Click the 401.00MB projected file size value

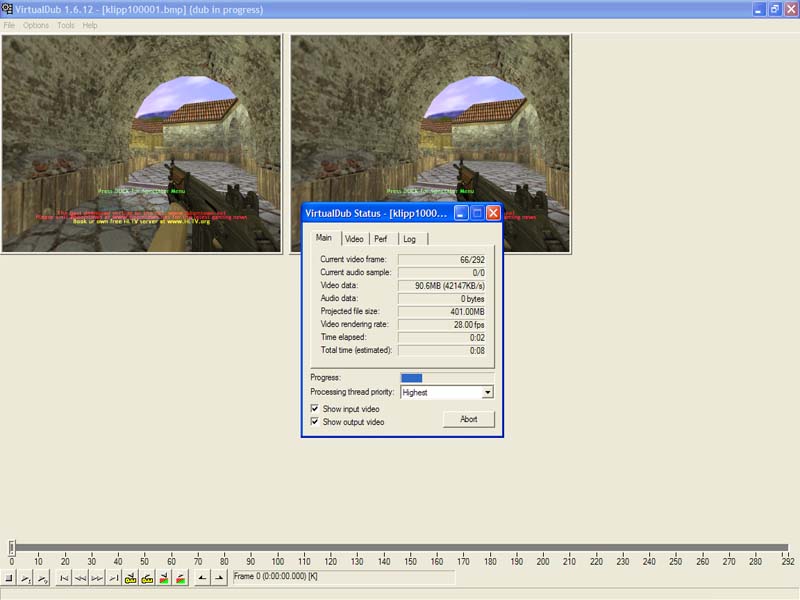click(x=441, y=311)
